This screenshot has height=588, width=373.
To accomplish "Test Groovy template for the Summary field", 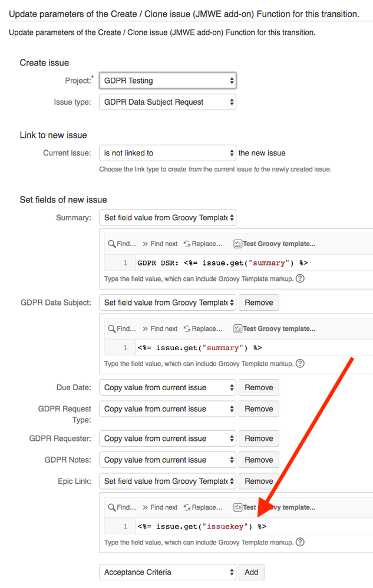I will (x=275, y=244).
